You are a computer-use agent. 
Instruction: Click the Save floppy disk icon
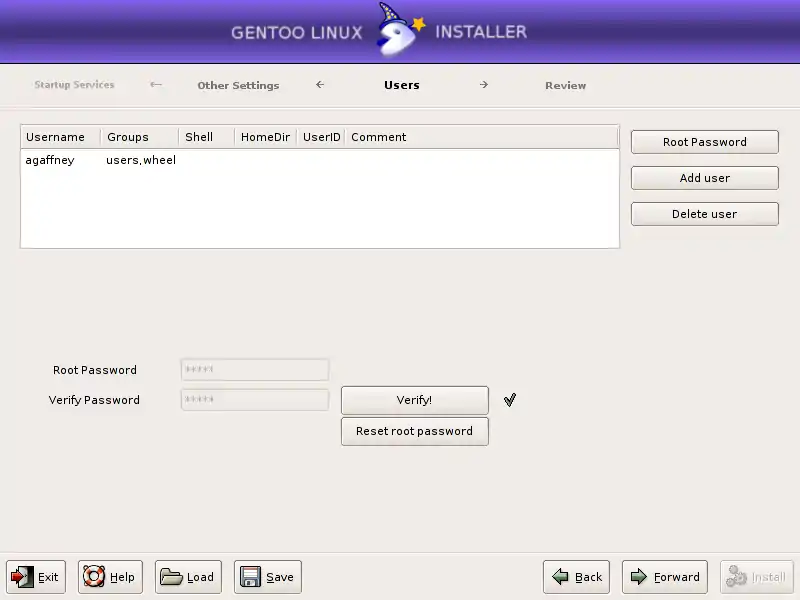tap(250, 577)
